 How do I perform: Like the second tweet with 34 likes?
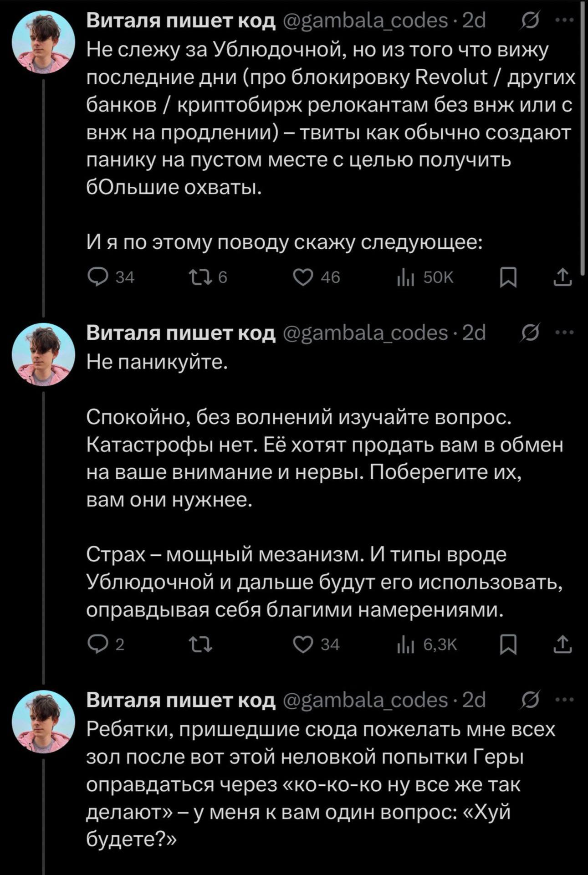tap(317, 644)
